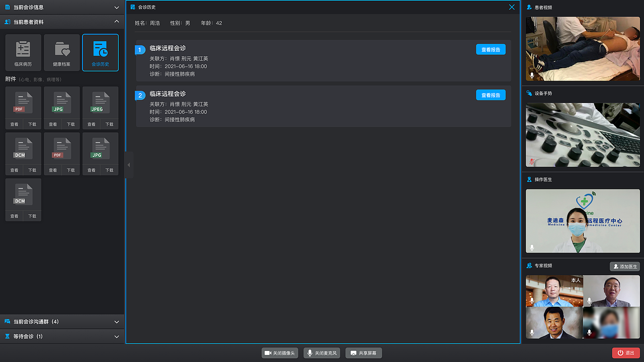Screen dimensions: 644x362
Task: Close the 会诊历史 panel with the X
Action: pos(512,7)
